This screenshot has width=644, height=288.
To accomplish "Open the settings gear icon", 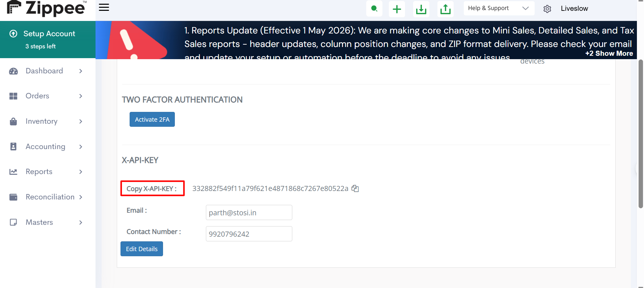I will click(x=547, y=9).
